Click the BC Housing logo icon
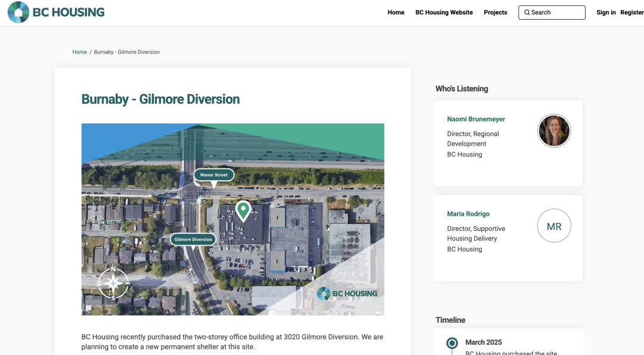This screenshot has height=355, width=644. pyautogui.click(x=18, y=13)
